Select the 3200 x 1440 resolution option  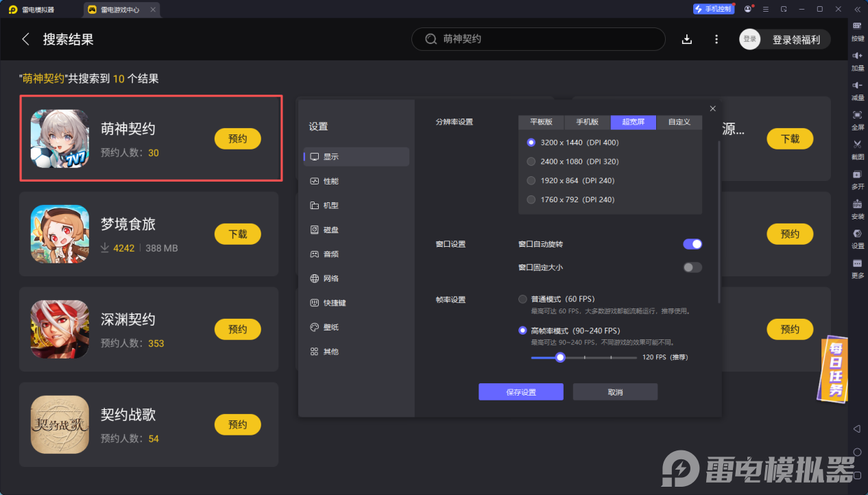531,143
